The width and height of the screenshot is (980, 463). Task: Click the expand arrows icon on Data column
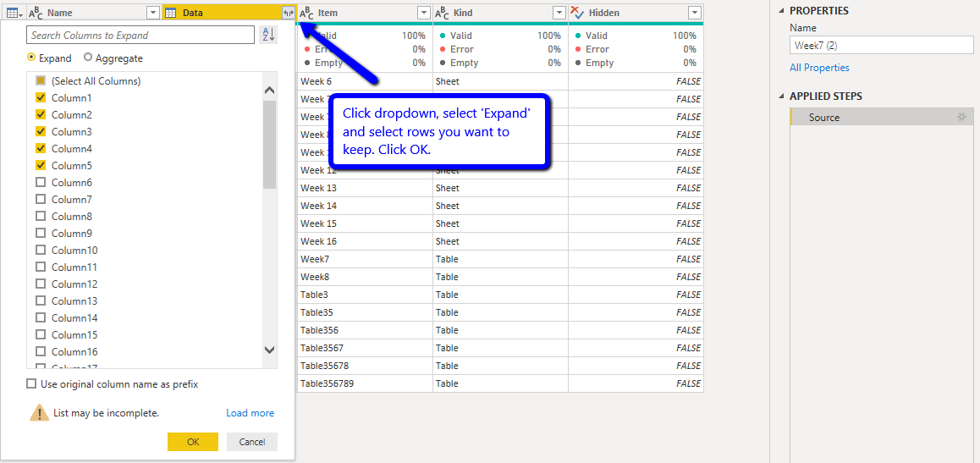pos(288,14)
